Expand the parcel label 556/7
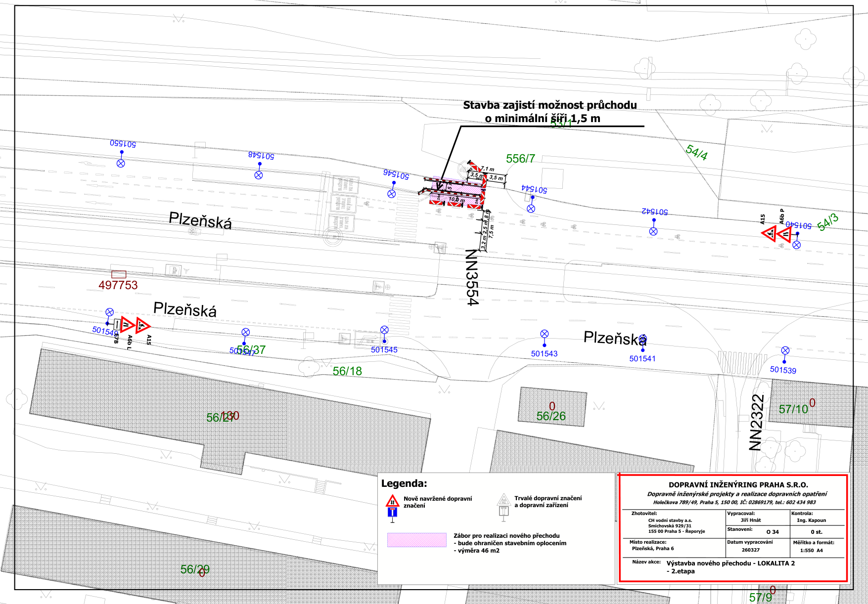 tap(521, 159)
